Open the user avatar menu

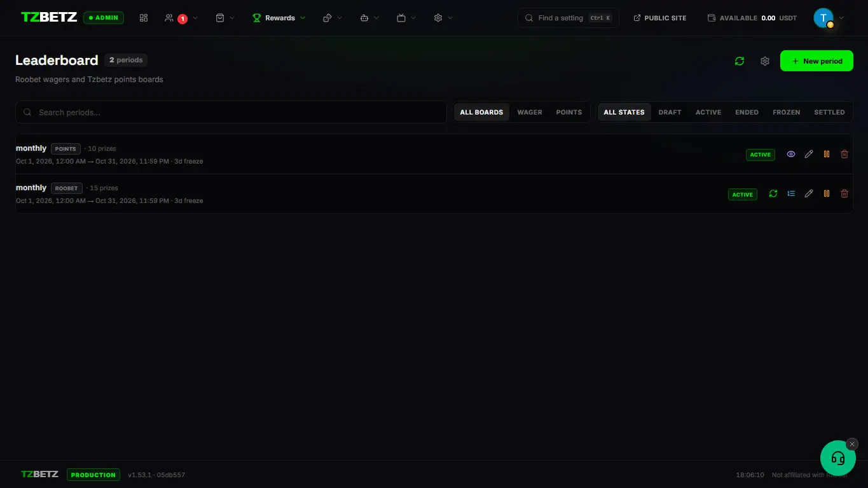[x=829, y=18]
